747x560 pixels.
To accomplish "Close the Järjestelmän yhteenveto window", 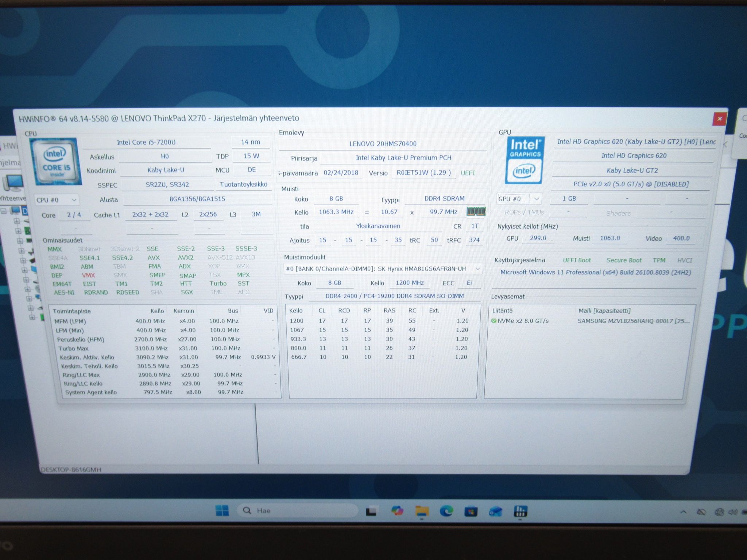I will click(x=719, y=118).
